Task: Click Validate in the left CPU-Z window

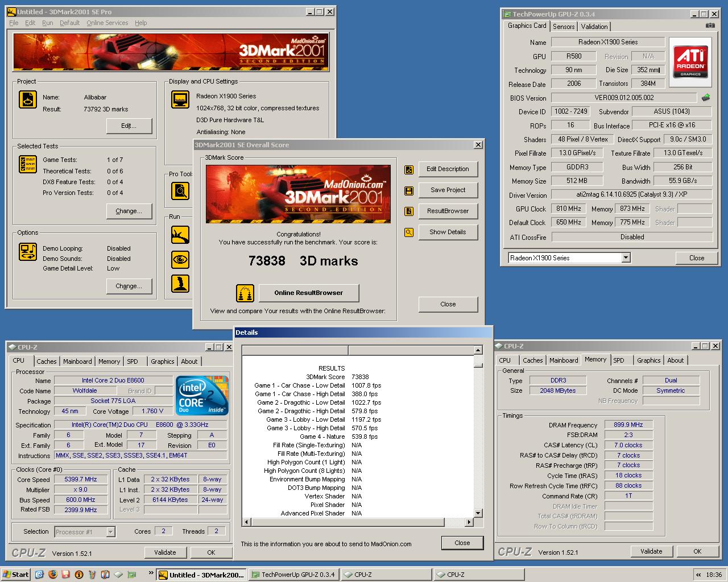Action: point(165,552)
